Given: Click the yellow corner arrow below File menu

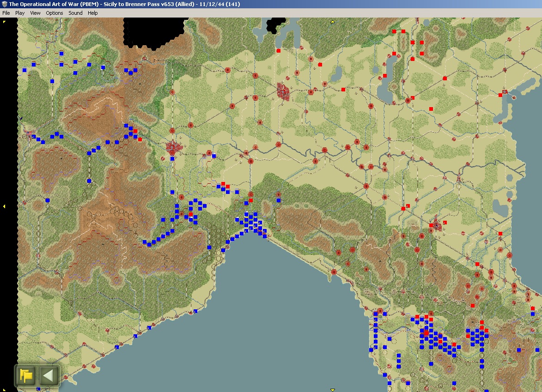Looking at the screenshot, I should [4, 22].
